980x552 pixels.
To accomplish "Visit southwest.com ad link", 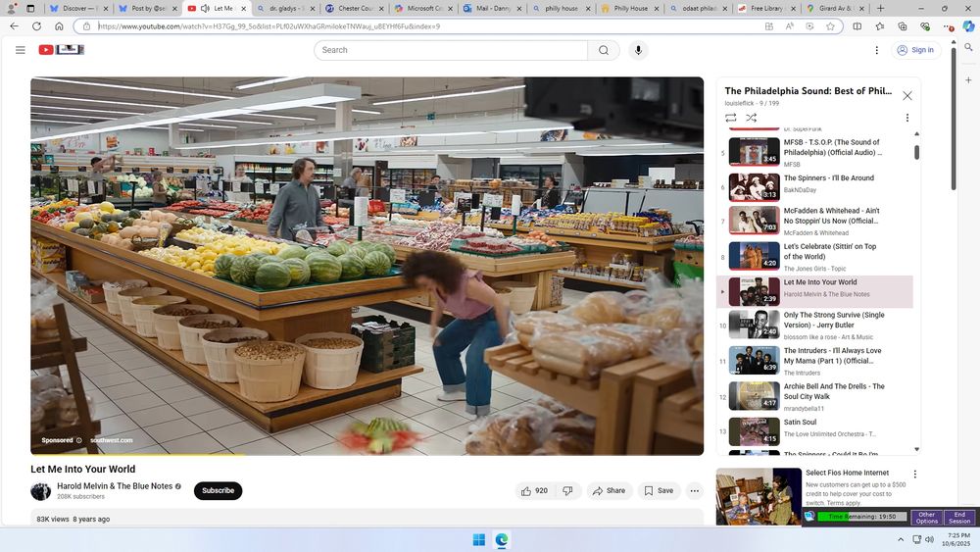I will pyautogui.click(x=112, y=440).
